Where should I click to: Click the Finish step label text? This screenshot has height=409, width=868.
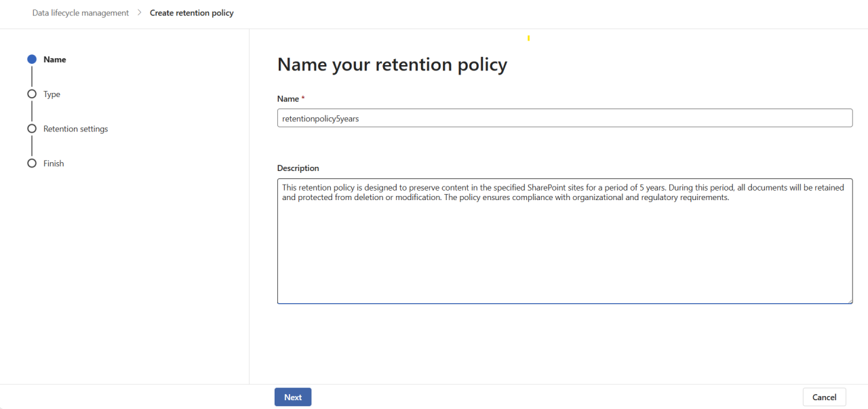(53, 163)
